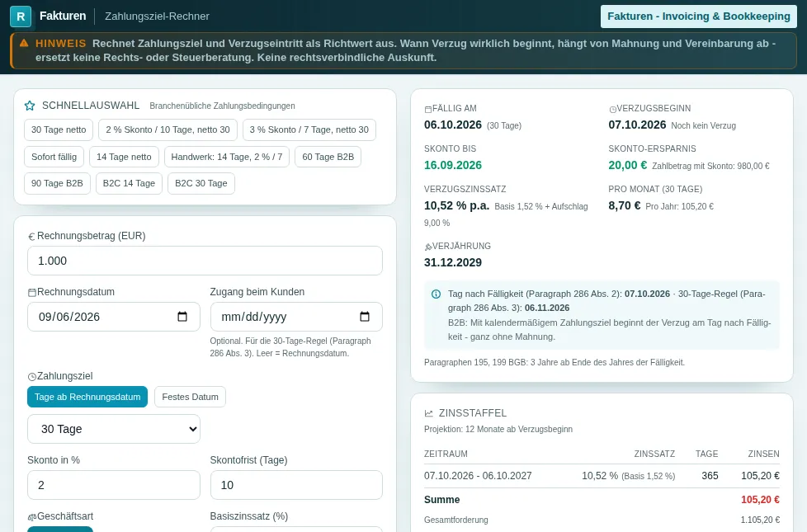Image resolution: width=807 pixels, height=532 pixels.
Task: Click the clock icon beside Zahlungsziel
Action: click(x=32, y=377)
